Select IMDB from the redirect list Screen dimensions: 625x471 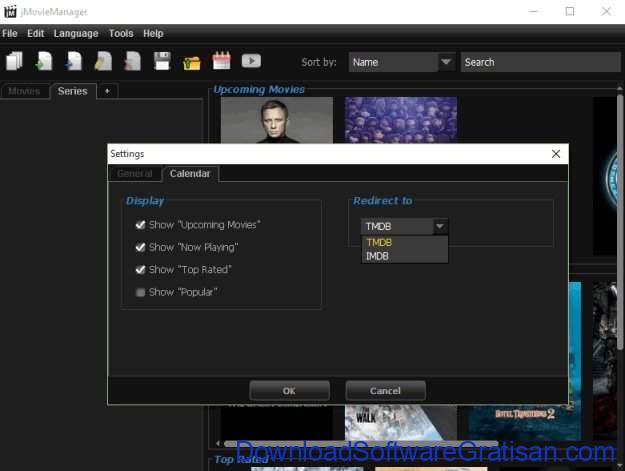point(378,256)
